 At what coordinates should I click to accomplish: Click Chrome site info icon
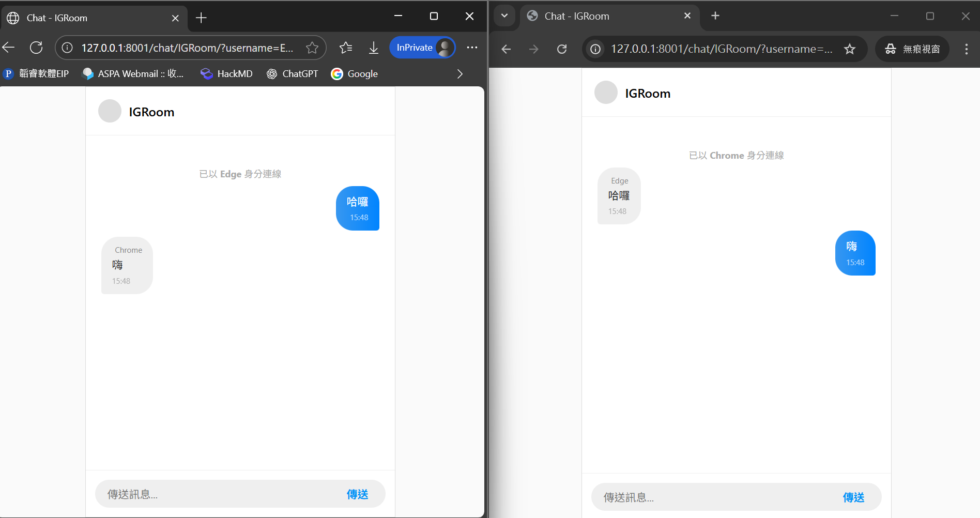pyautogui.click(x=595, y=49)
